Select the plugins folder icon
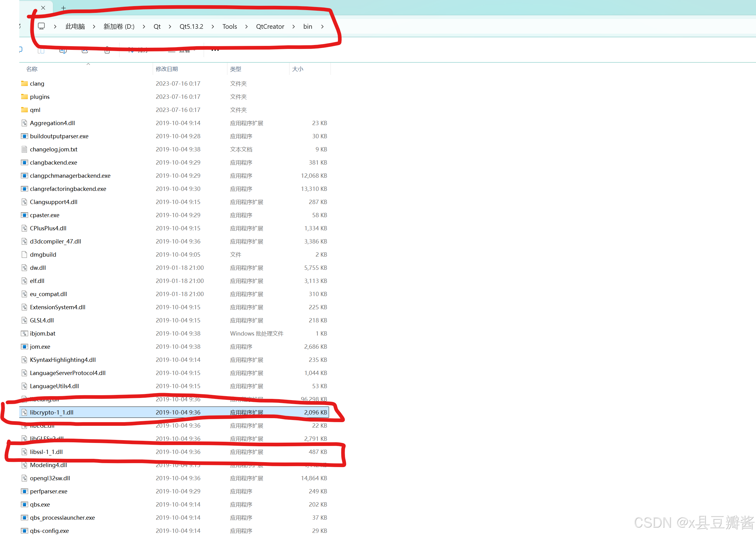This screenshot has width=756, height=535. [x=24, y=97]
